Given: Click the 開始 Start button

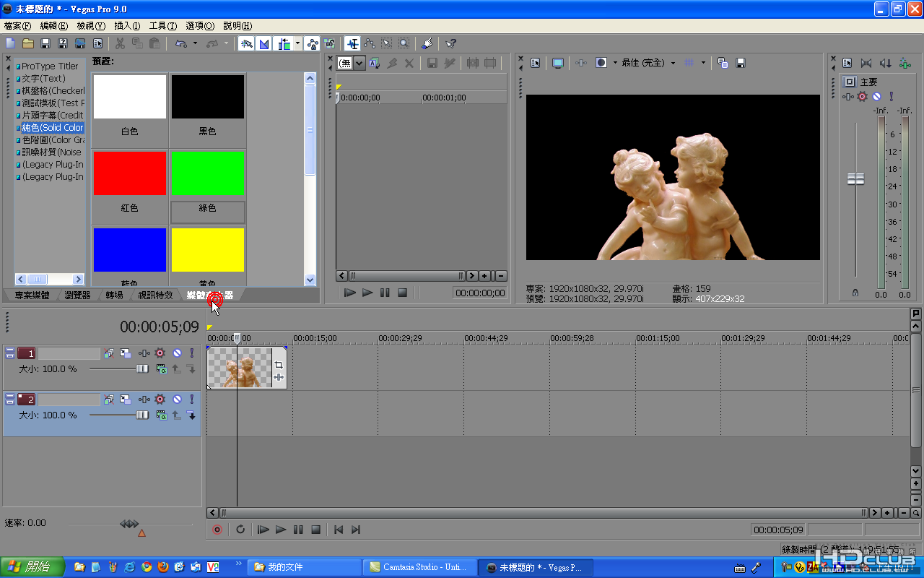Looking at the screenshot, I should [x=33, y=567].
